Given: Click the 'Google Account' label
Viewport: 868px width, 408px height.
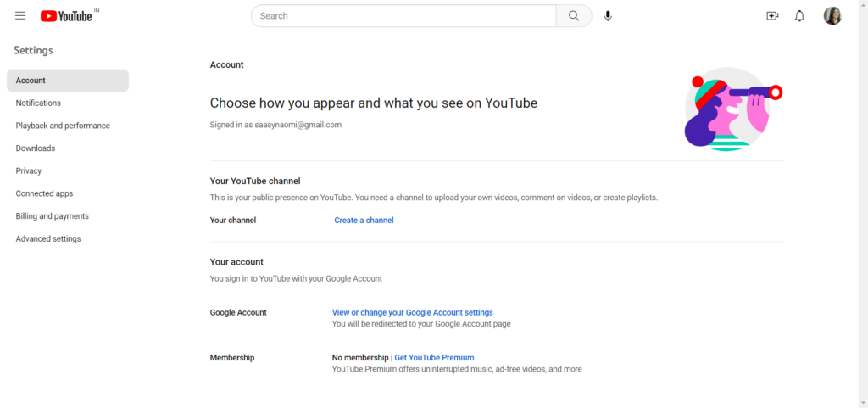Looking at the screenshot, I should (238, 313).
